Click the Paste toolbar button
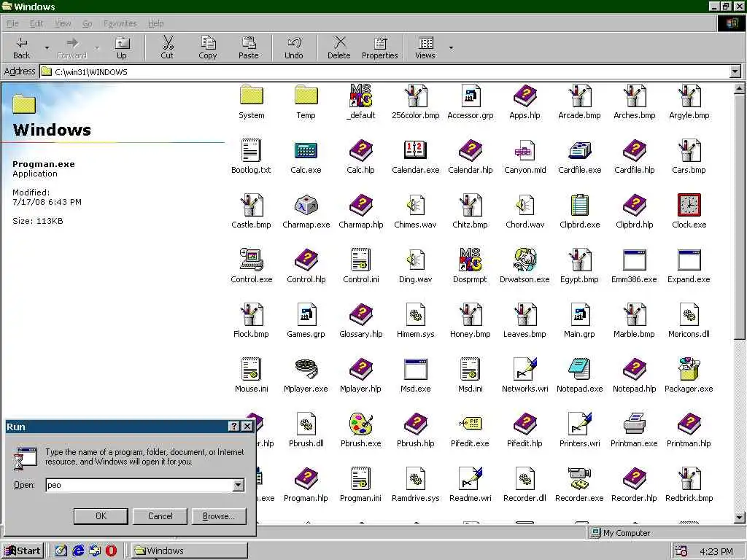The height and width of the screenshot is (560, 747). [x=249, y=47]
